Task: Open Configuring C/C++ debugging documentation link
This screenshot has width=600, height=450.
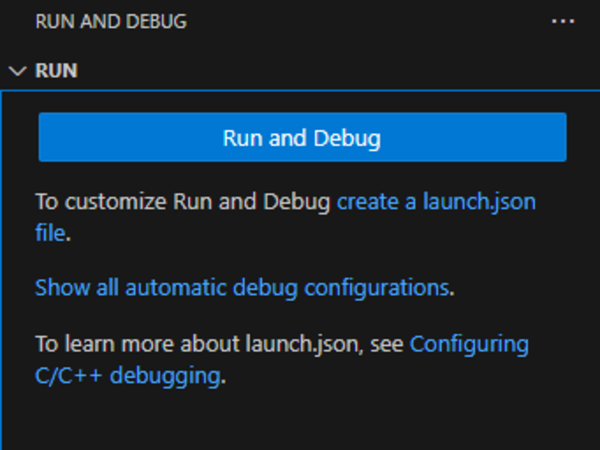Action: pos(468,345)
